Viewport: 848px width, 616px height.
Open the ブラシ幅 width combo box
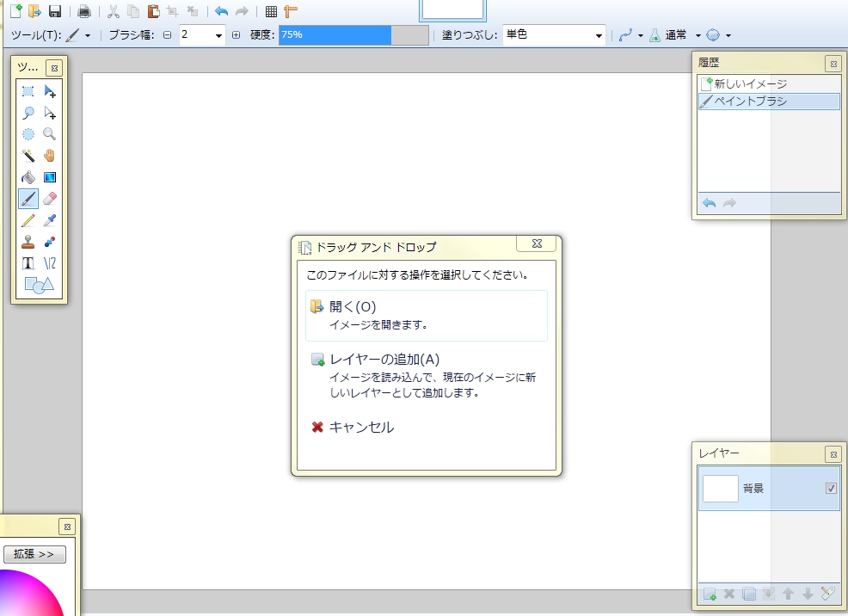click(x=202, y=35)
